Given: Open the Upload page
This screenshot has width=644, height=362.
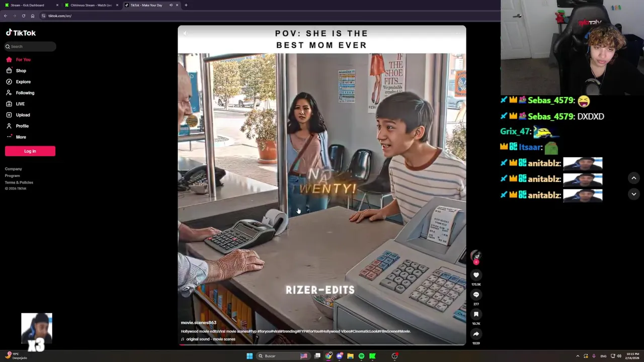Looking at the screenshot, I should [x=23, y=115].
